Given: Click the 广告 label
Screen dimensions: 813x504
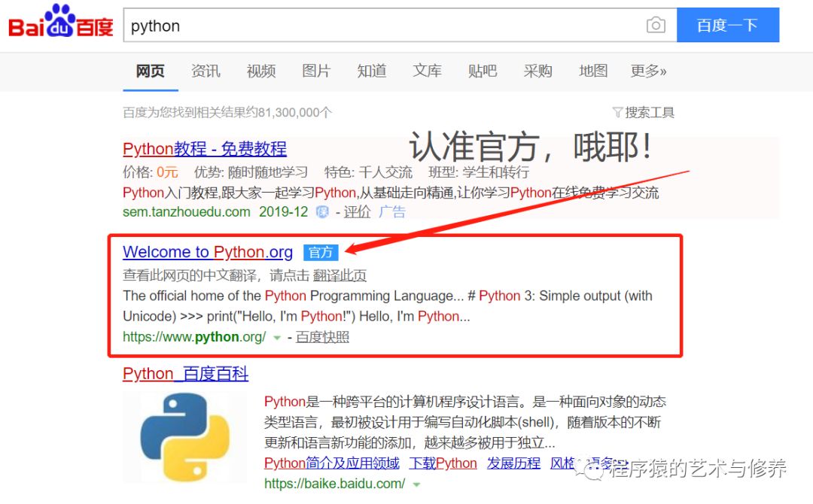Looking at the screenshot, I should [392, 212].
